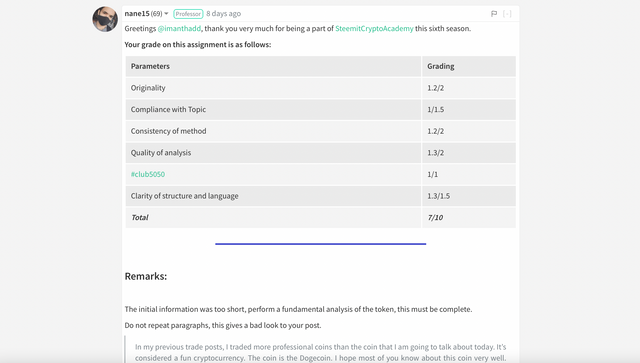
Task: Open the #club5050 tag link
Action: tap(148, 174)
